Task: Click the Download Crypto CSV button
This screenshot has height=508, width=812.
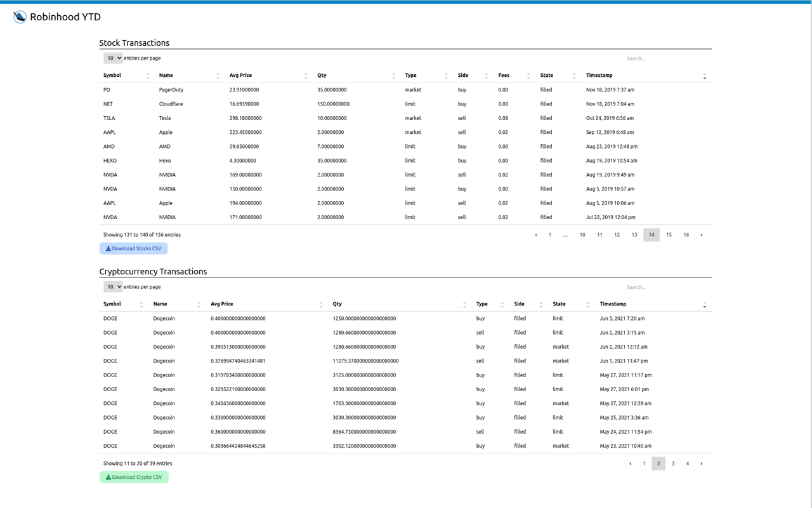Action: (134, 477)
